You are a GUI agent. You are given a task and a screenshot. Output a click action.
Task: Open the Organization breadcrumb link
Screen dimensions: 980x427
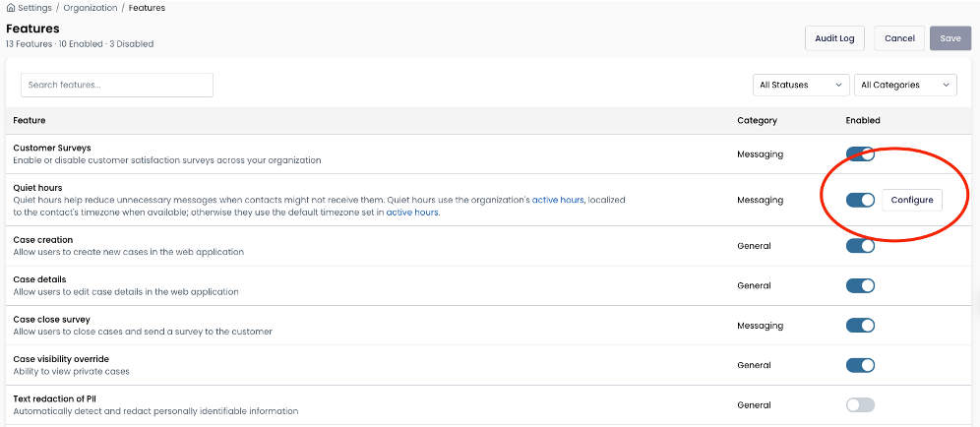point(90,8)
